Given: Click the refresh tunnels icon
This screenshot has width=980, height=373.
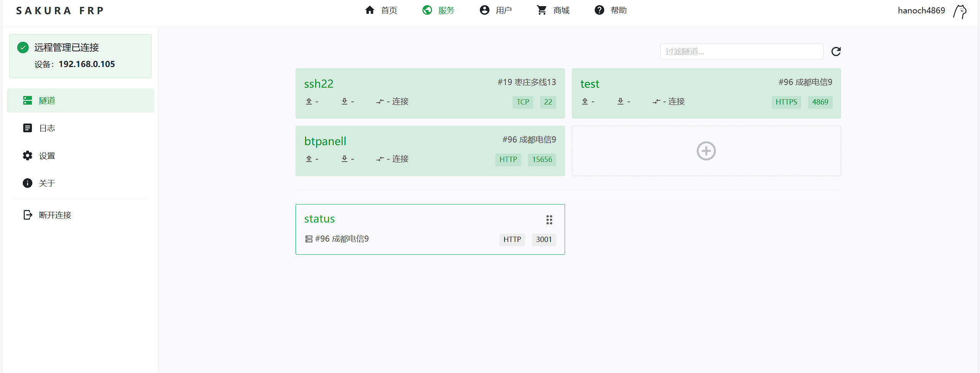Looking at the screenshot, I should [x=836, y=51].
